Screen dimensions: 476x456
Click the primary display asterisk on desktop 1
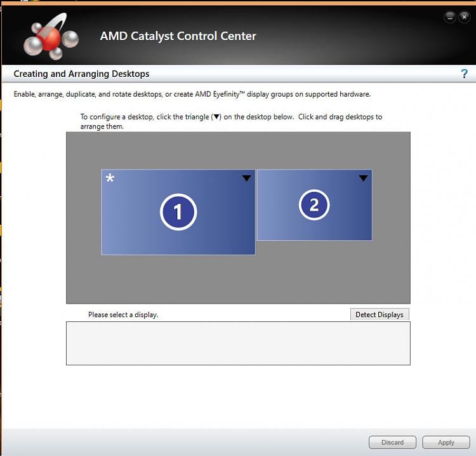[x=110, y=178]
